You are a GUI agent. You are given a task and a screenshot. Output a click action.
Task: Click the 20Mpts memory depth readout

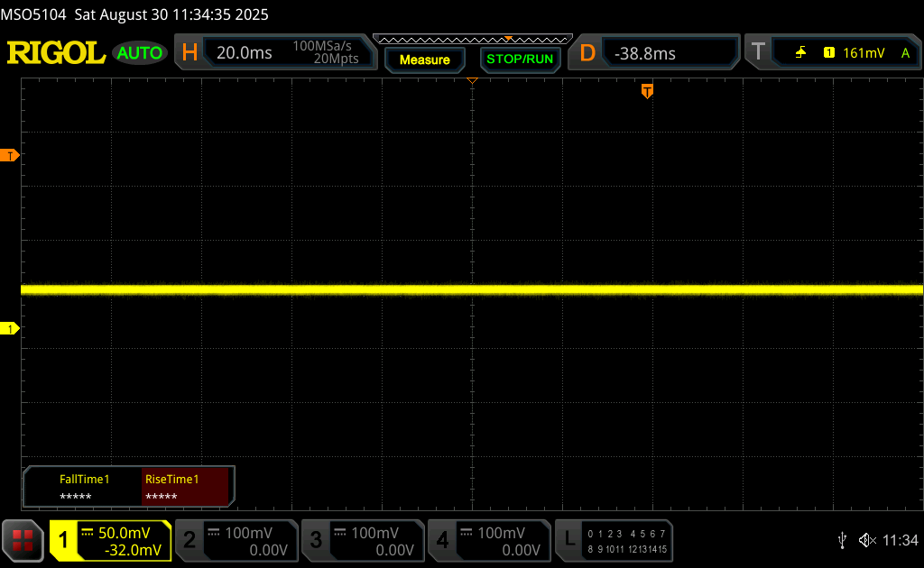336,59
